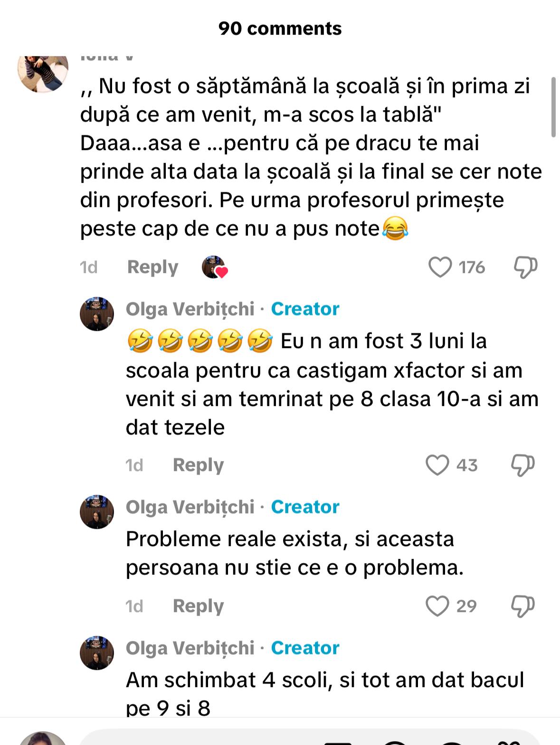Screen dimensions: 560x745
Task: Like the top comment with 176 likes
Action: point(440,267)
